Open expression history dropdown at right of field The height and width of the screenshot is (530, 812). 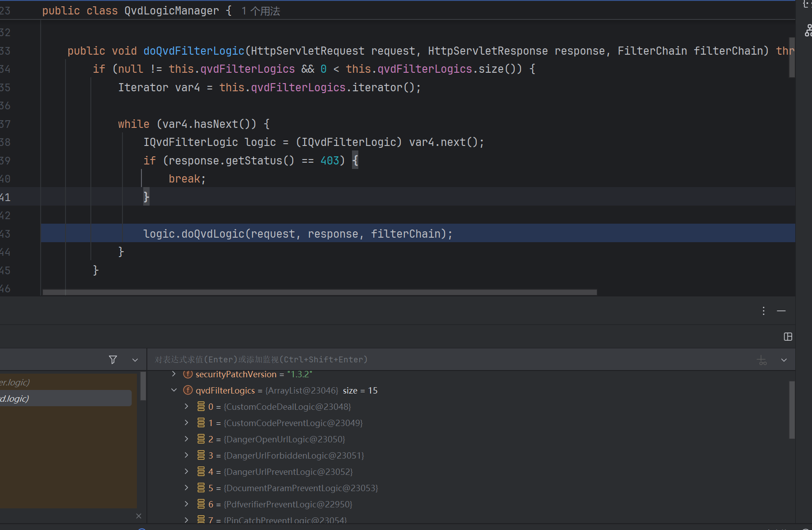click(784, 360)
